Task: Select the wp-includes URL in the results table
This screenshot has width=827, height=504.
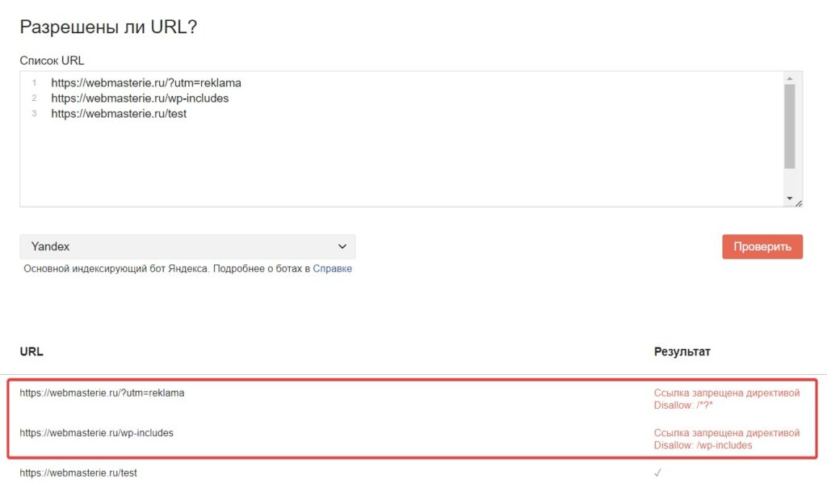Action: (96, 433)
